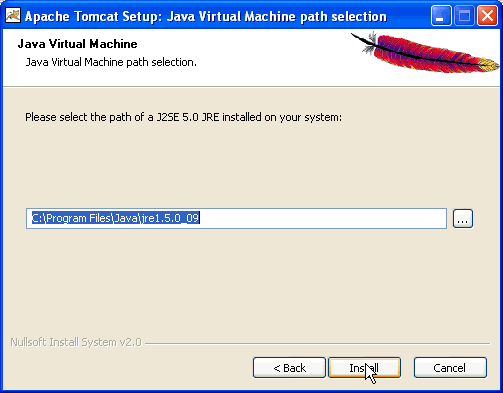
Task: Click the Tomcat cat icon in title bar
Action: pos(13,15)
